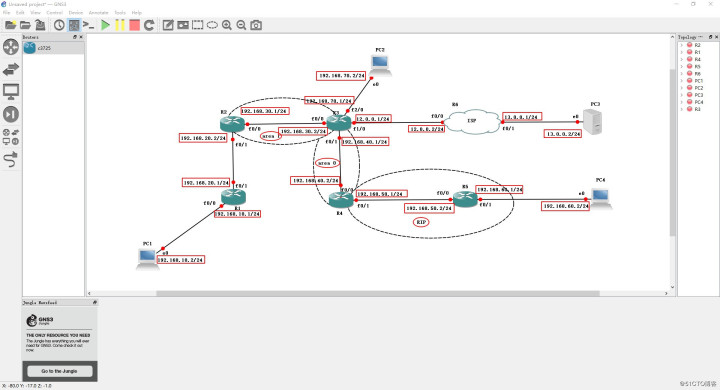Expand PC1 in Topology summary
This screenshot has width=720, height=390.
(682, 81)
